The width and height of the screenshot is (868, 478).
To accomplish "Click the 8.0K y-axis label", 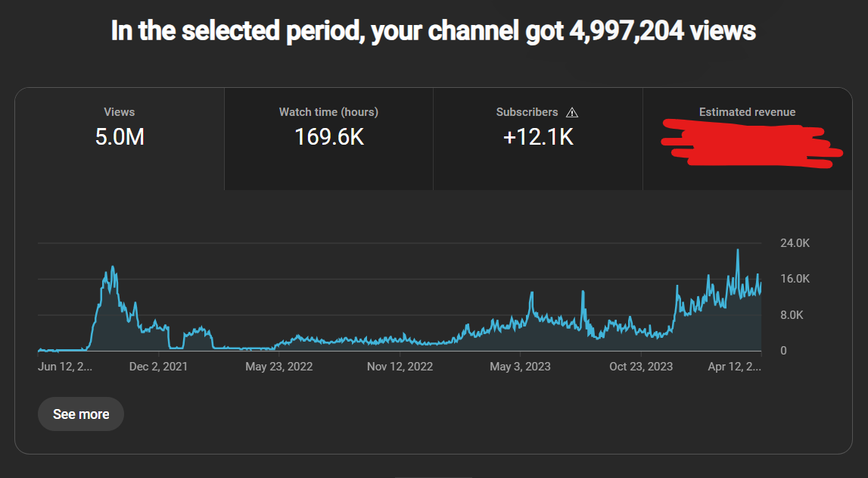I will (x=792, y=315).
